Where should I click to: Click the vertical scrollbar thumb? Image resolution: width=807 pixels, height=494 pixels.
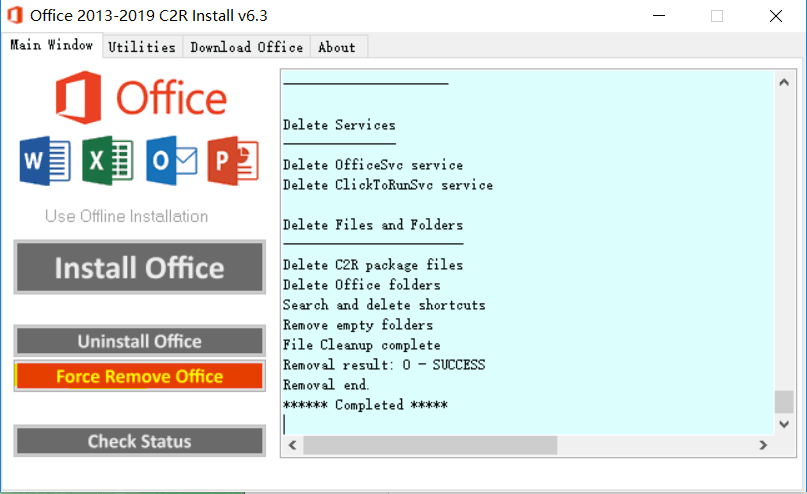tap(784, 402)
